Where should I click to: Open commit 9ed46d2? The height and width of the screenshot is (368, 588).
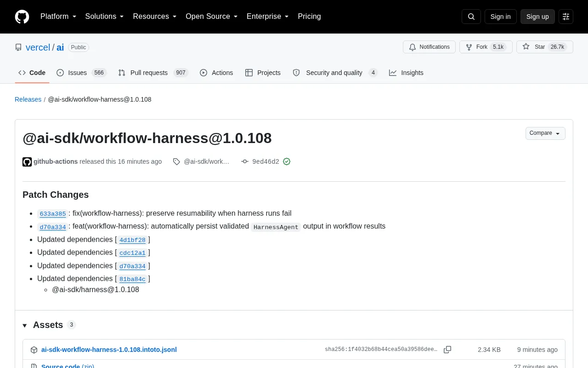point(266,161)
